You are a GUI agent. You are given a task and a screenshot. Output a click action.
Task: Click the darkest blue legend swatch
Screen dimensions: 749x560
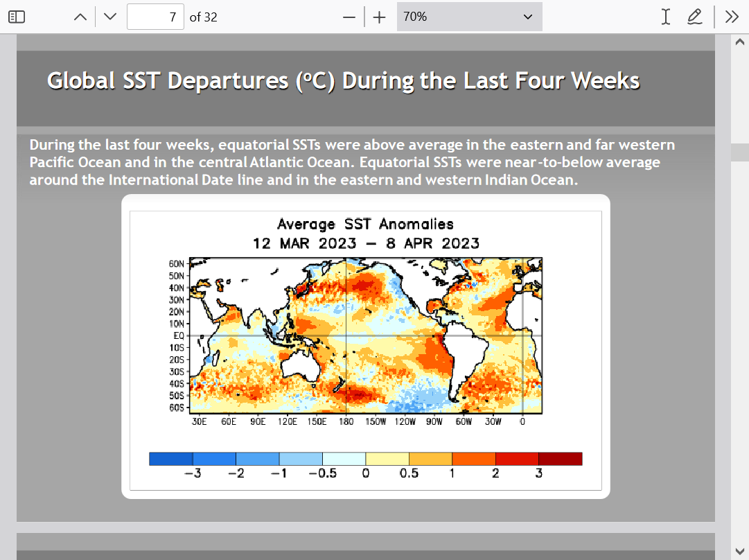click(x=171, y=459)
